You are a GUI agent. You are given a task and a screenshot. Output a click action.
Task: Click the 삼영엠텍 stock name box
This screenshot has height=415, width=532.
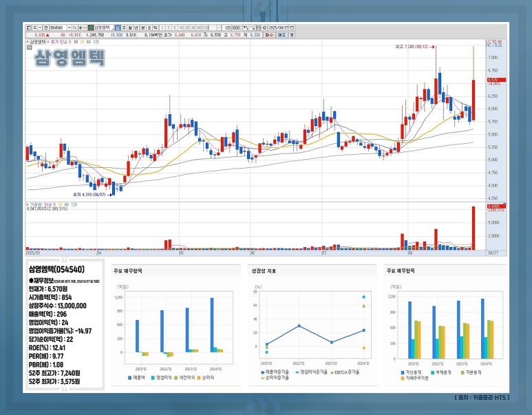(101, 26)
